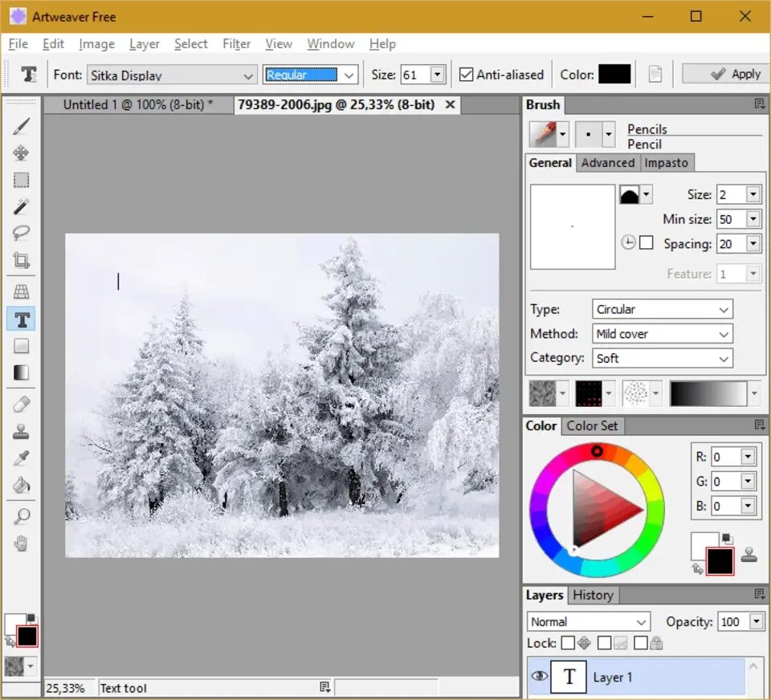Select the Paint Bucket tool
Image resolution: width=771 pixels, height=700 pixels.
[x=21, y=485]
